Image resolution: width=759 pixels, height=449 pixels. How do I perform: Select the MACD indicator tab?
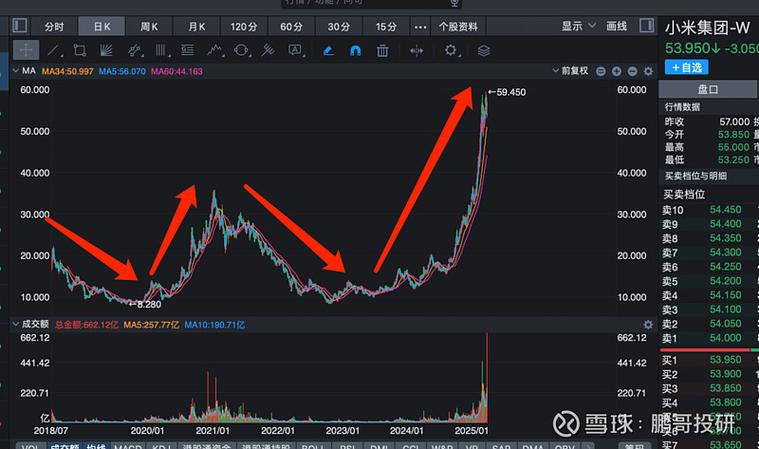[127, 446]
